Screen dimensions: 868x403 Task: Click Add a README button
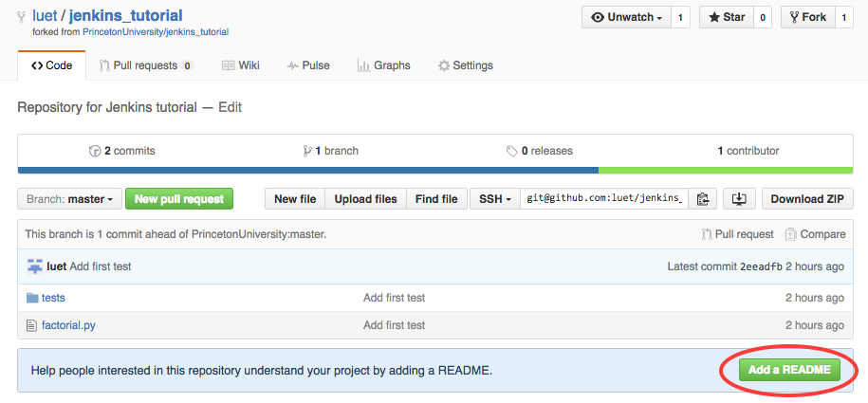click(x=789, y=369)
